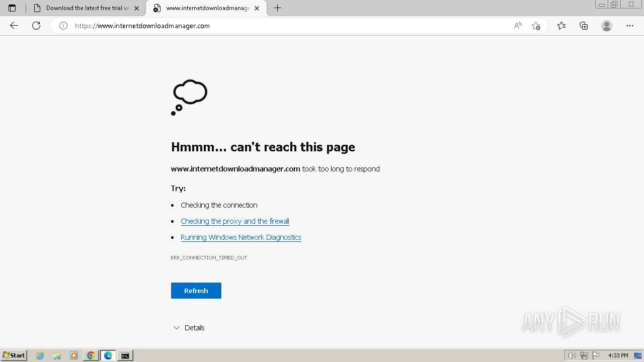Reload the page with the refresh icon

coord(36,26)
